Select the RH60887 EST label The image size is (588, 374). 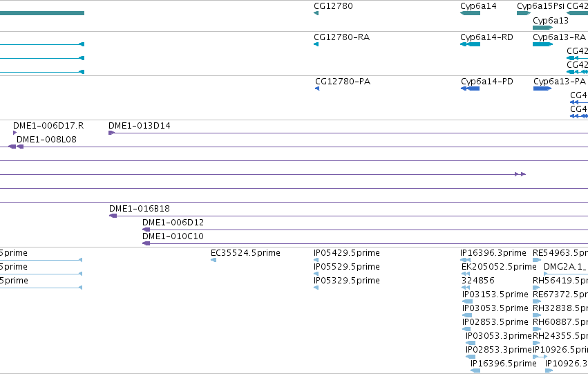560,322
